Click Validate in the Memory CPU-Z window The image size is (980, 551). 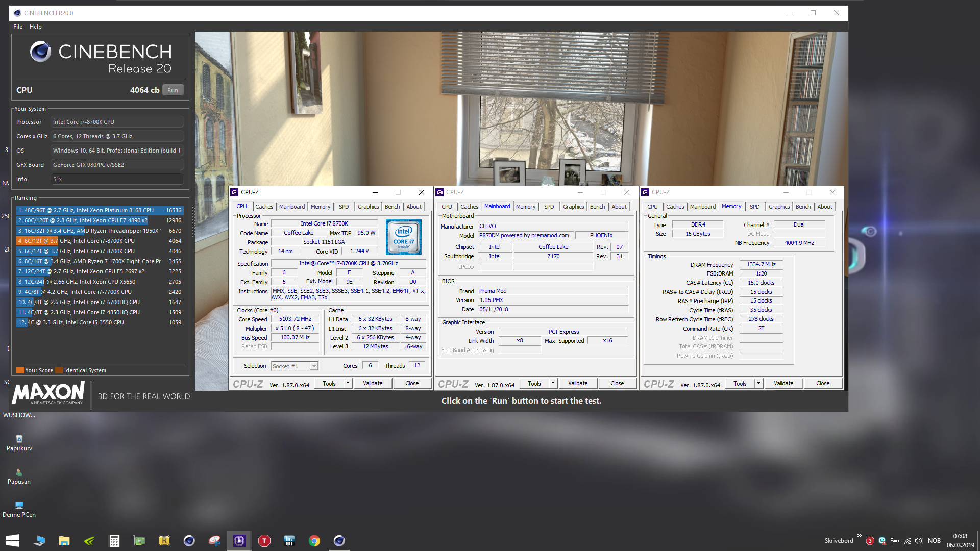pyautogui.click(x=783, y=383)
